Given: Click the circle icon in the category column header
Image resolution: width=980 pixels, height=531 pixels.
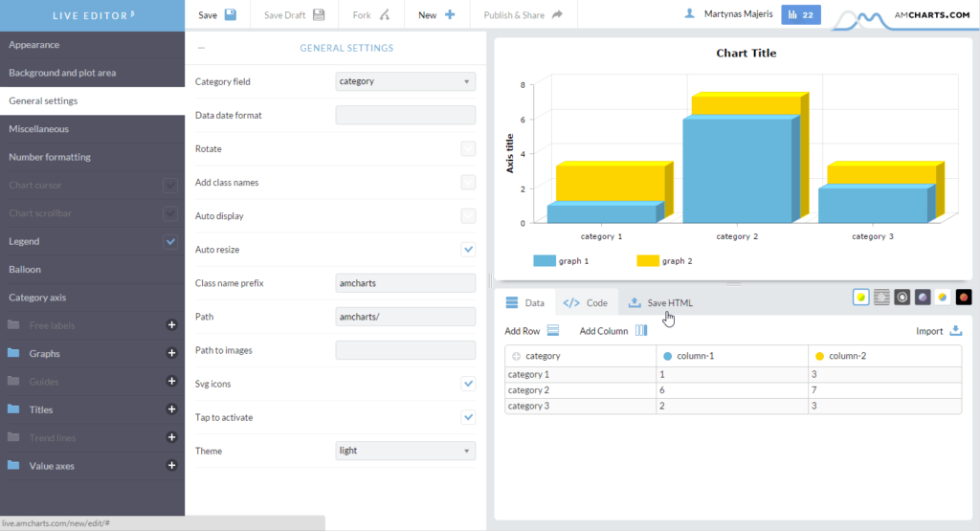Looking at the screenshot, I should click(x=516, y=356).
